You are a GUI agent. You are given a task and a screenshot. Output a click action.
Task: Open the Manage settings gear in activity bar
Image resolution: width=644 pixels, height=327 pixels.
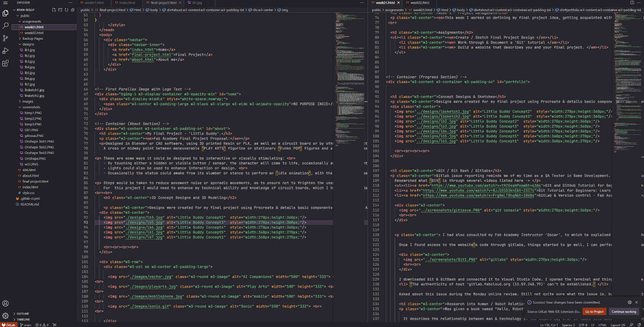[5, 316]
